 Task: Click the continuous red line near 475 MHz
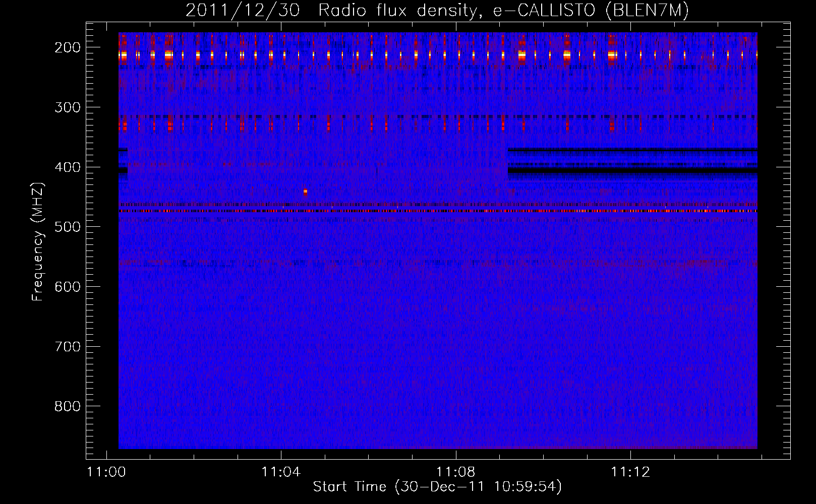(x=438, y=211)
